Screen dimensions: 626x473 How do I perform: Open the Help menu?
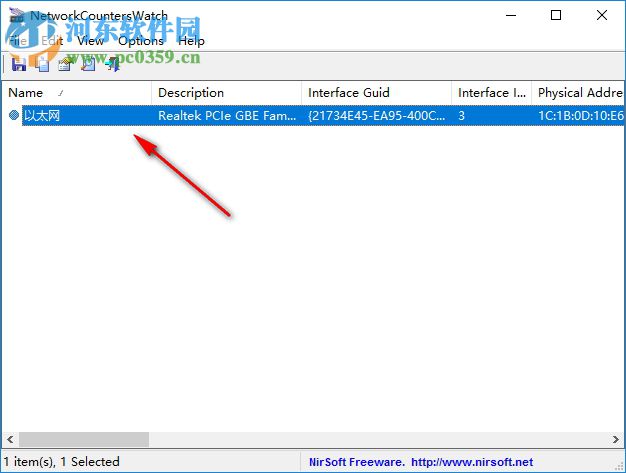[x=191, y=41]
